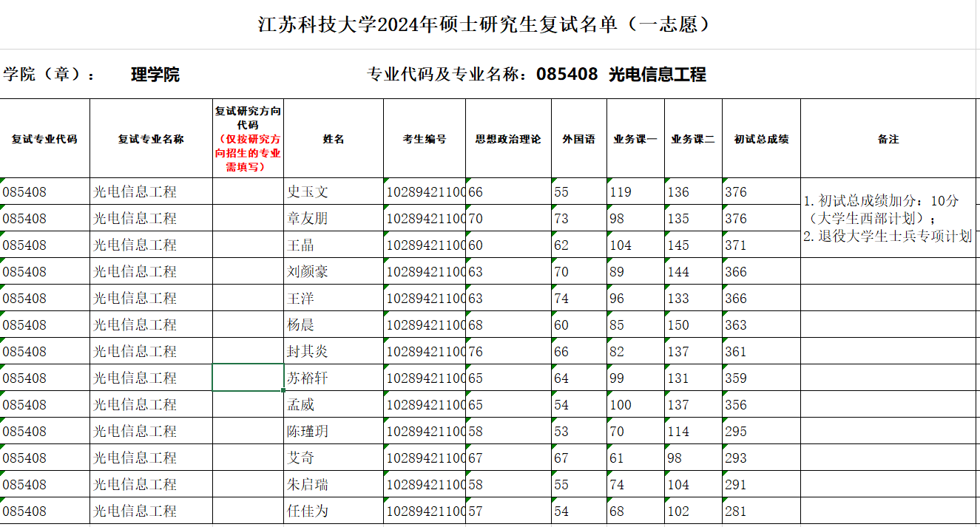Screen dimensions: 980x527
Task: Click the 复试专业名称 column header
Action: tap(151, 139)
